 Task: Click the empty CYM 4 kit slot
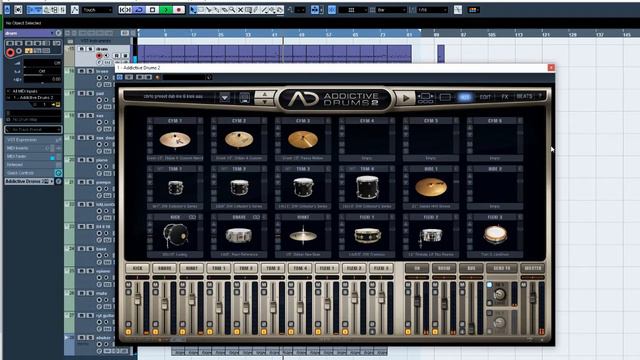(367, 140)
